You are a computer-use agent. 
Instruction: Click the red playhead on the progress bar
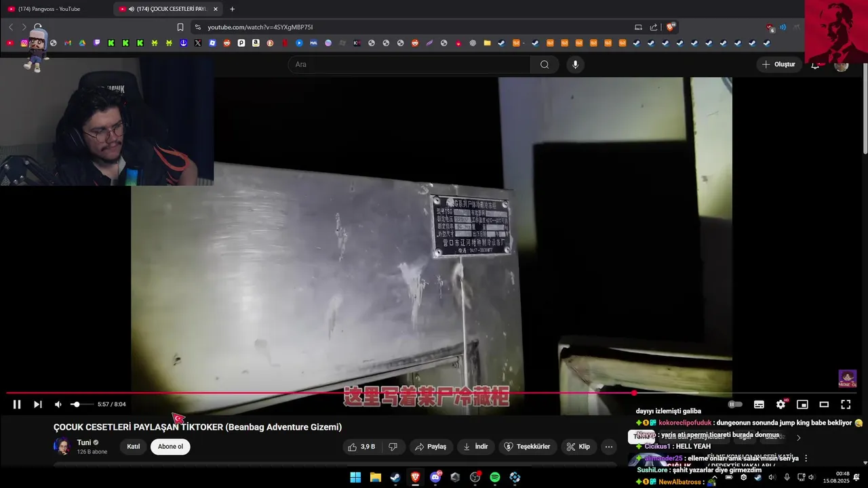coord(634,393)
